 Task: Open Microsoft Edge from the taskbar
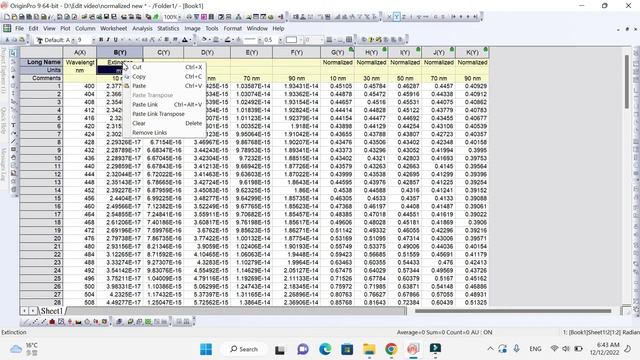click(325, 349)
